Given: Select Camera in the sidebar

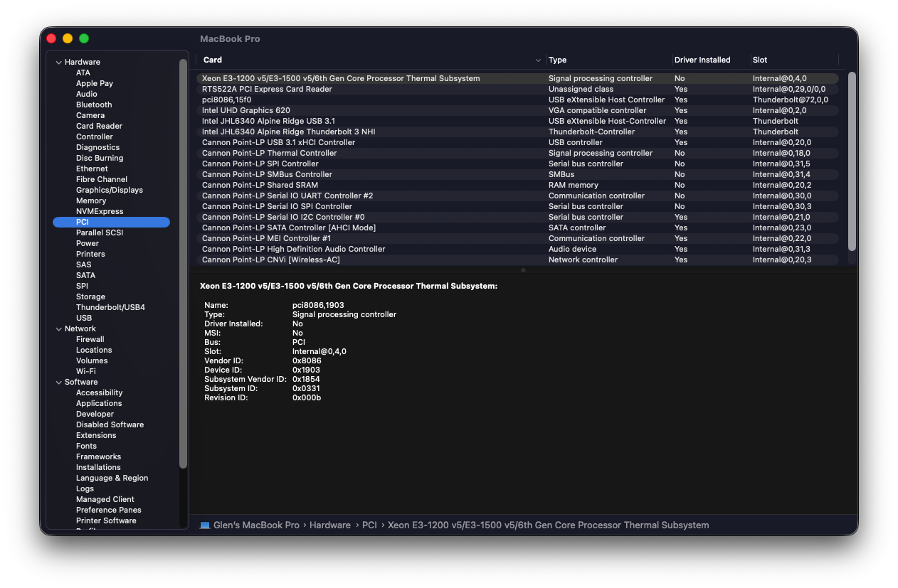Looking at the screenshot, I should 90,115.
